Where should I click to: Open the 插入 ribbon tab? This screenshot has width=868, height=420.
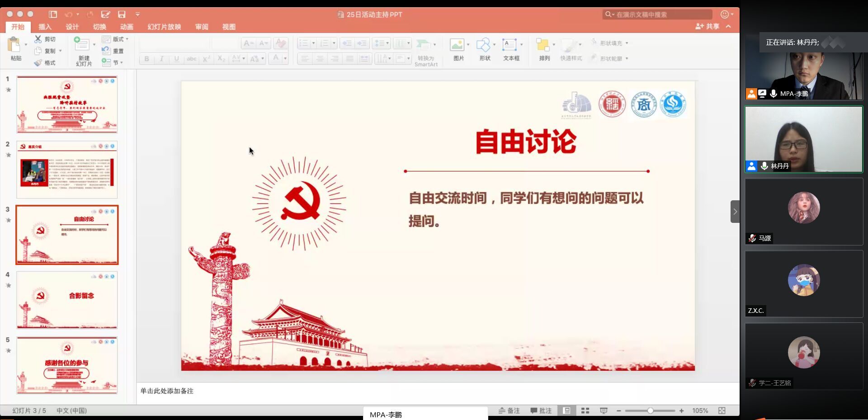(45, 27)
